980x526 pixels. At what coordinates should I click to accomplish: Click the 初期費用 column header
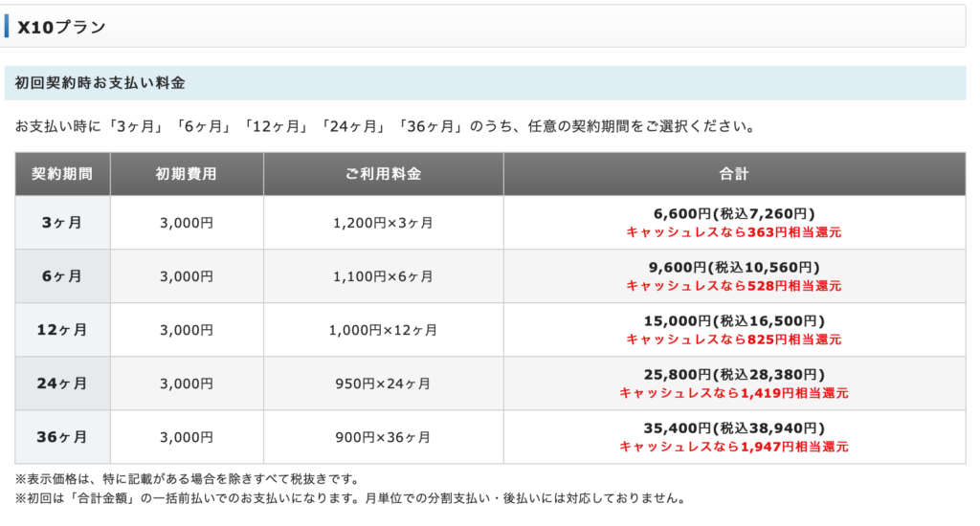click(187, 174)
